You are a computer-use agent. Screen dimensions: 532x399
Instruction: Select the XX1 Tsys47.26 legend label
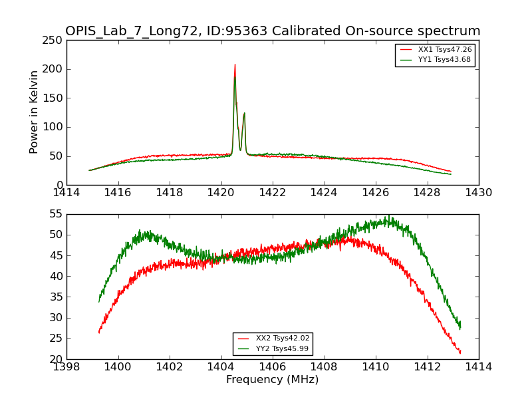click(444, 50)
